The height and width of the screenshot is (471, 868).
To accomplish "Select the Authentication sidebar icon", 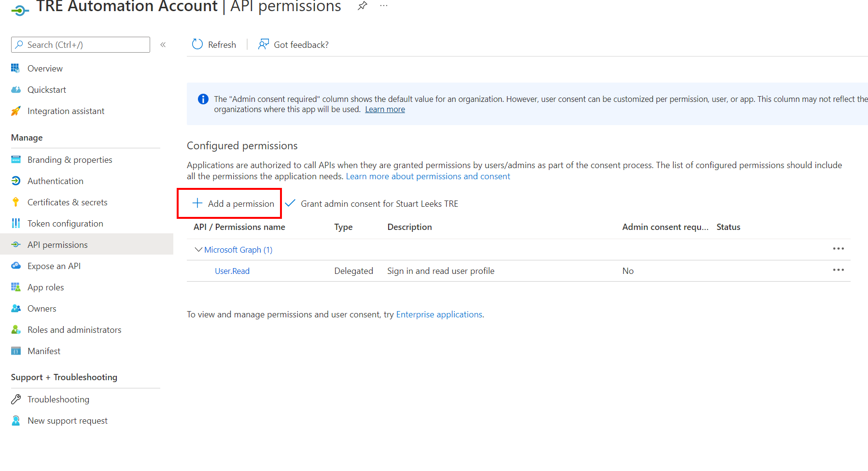I will click(16, 181).
